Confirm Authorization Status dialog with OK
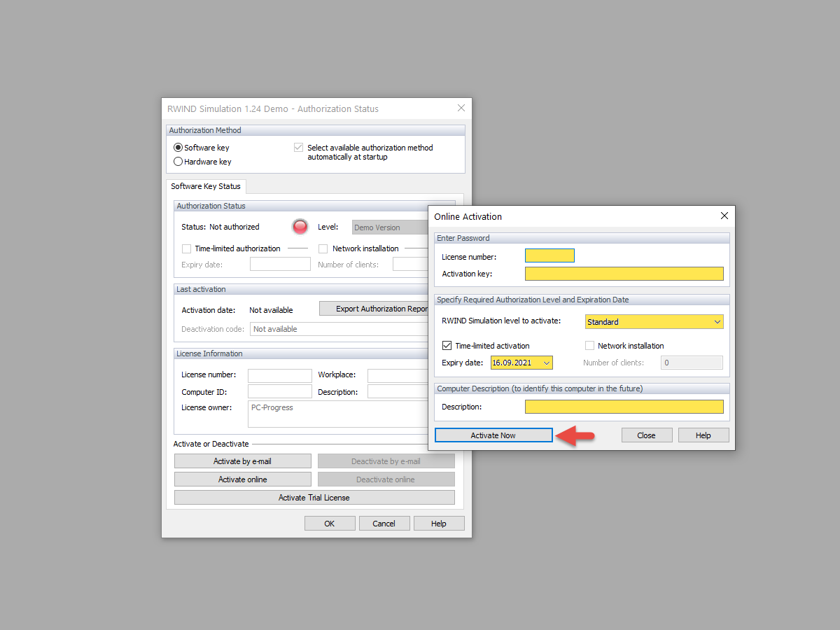840x630 pixels. point(330,524)
